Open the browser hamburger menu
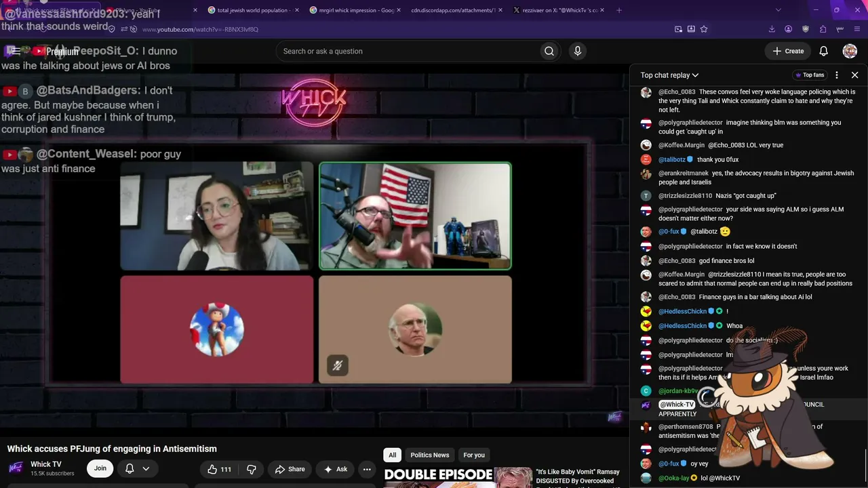This screenshot has height=488, width=868. pyautogui.click(x=857, y=29)
